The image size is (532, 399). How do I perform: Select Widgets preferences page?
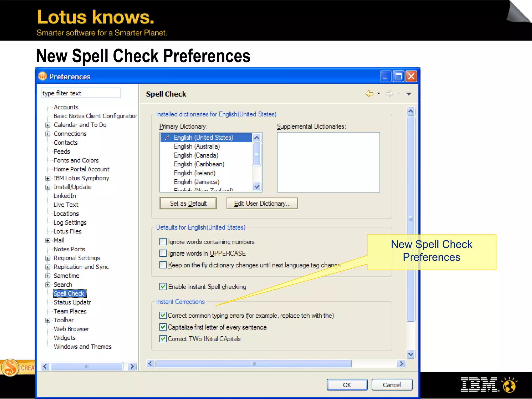65,338
